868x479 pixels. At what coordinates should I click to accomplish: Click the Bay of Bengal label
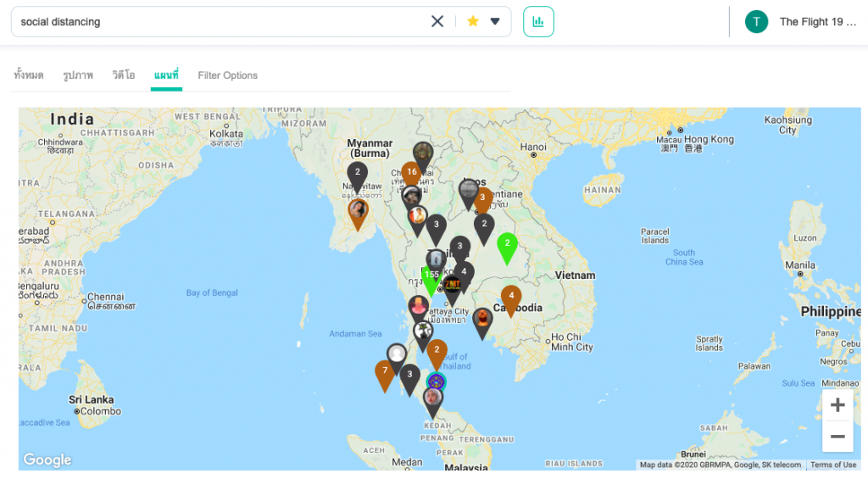pyautogui.click(x=212, y=293)
